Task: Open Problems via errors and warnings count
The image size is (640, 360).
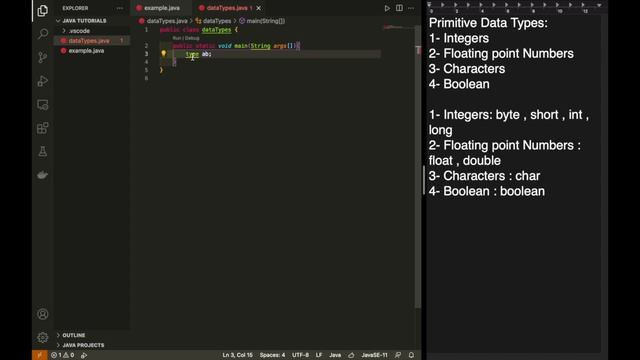Action: (62, 355)
